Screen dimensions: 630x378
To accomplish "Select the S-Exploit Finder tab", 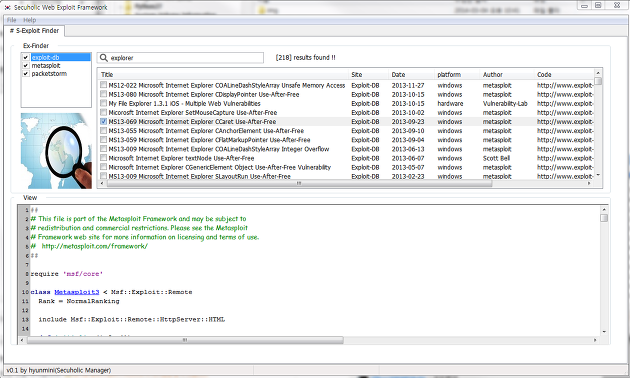I will point(35,31).
